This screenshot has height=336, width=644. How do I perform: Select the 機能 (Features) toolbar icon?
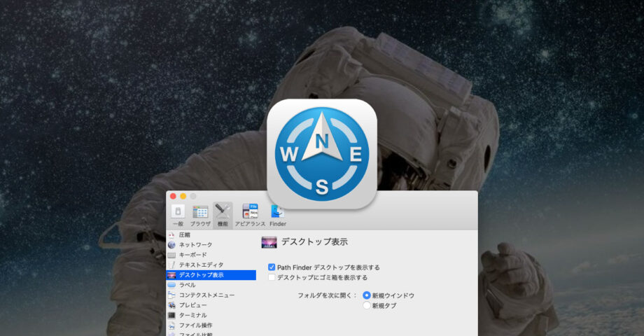coord(223,215)
